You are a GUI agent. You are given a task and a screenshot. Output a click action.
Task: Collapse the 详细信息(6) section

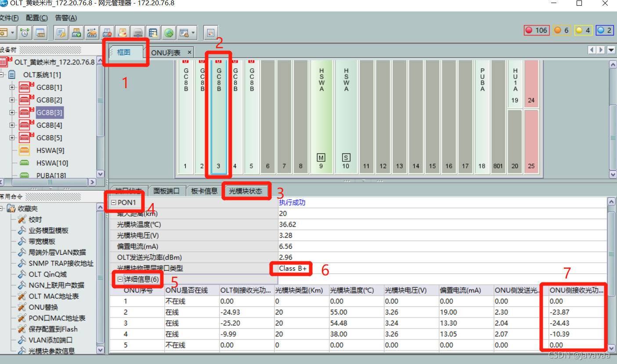120,279
